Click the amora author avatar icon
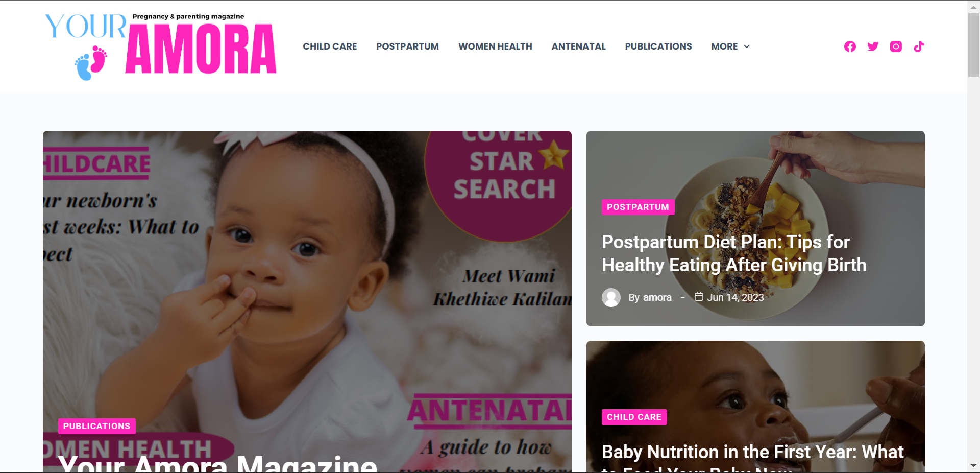 coord(611,297)
